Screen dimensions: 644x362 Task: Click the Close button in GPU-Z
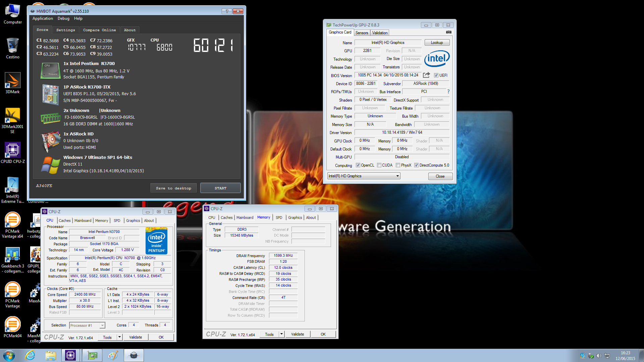coord(440,176)
